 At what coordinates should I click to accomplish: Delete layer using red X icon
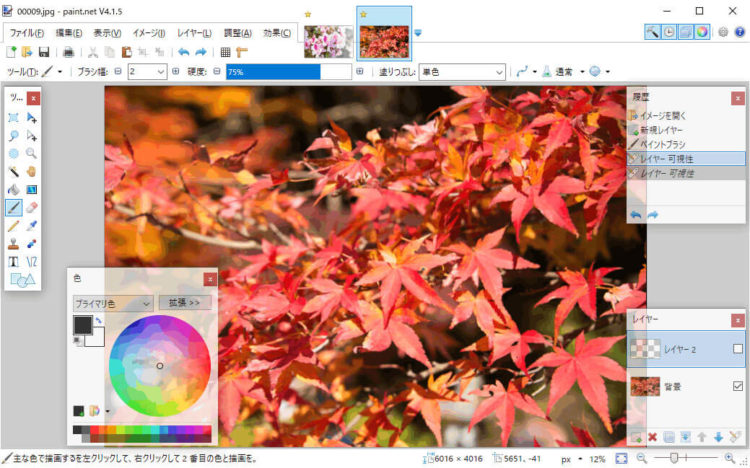653,437
